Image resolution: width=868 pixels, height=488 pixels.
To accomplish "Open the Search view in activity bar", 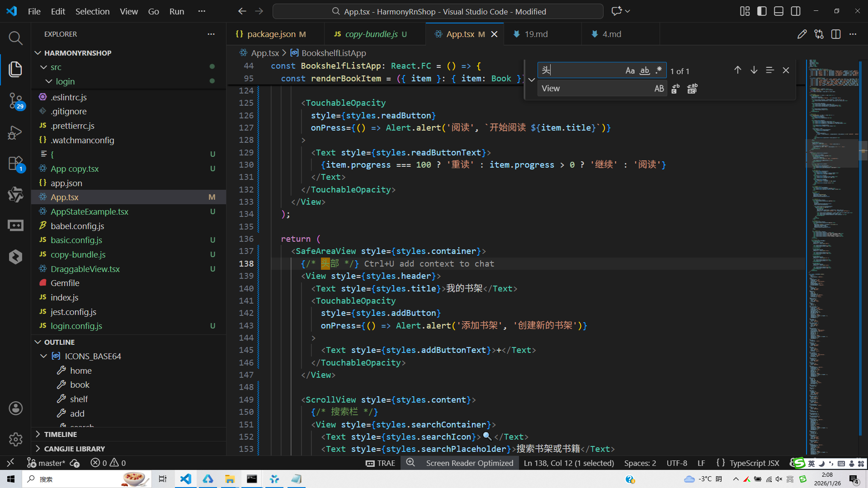I will pos(15,38).
